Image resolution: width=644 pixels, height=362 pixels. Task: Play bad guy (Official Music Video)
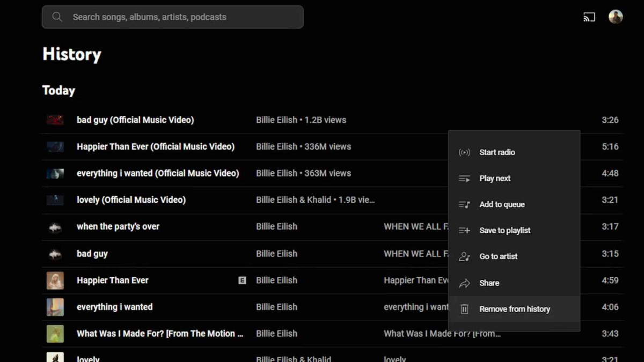[135, 120]
